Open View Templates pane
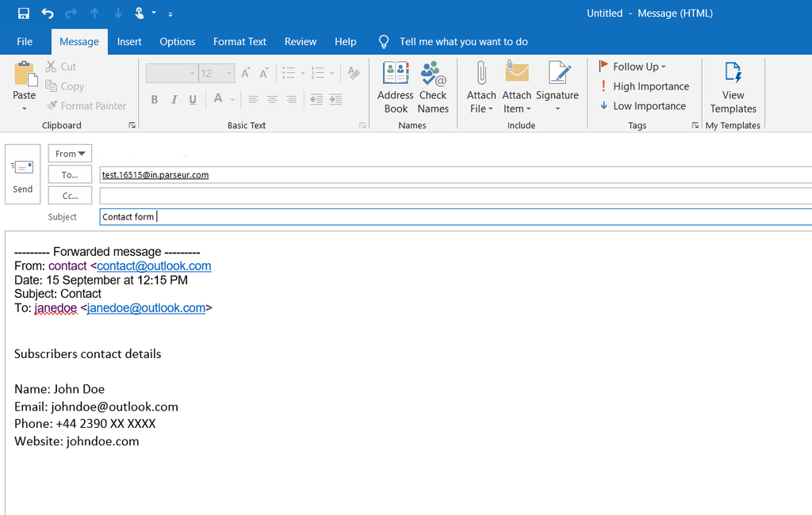The height and width of the screenshot is (515, 812). coord(732,86)
